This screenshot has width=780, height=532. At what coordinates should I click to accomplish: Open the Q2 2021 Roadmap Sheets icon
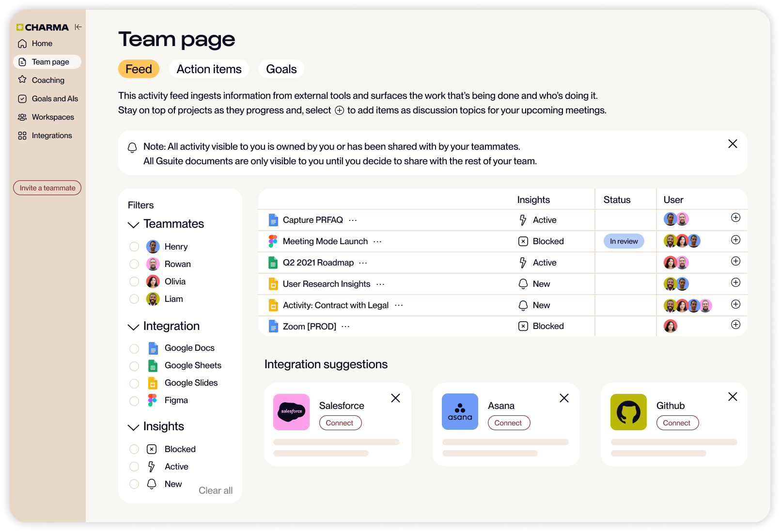273,263
